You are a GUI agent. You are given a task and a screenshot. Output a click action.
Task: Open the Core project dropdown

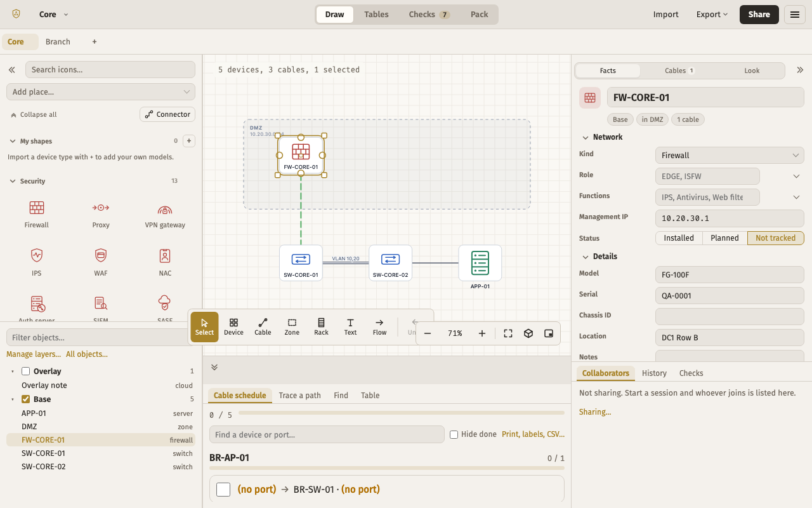[x=53, y=15]
